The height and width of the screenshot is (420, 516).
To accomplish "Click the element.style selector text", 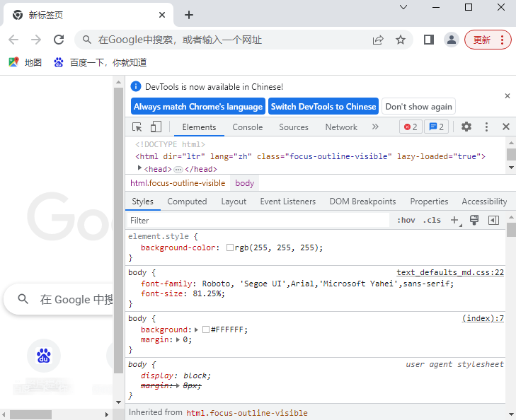I will tap(159, 236).
